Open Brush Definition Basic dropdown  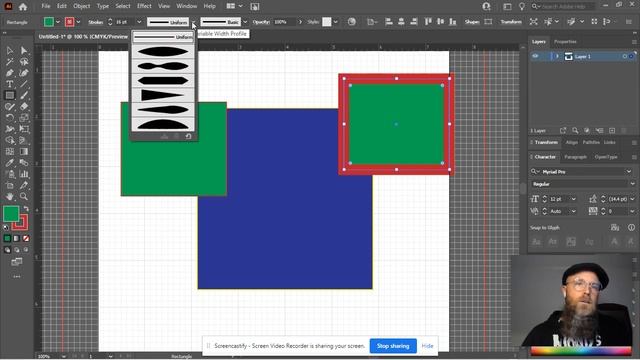[x=245, y=22]
